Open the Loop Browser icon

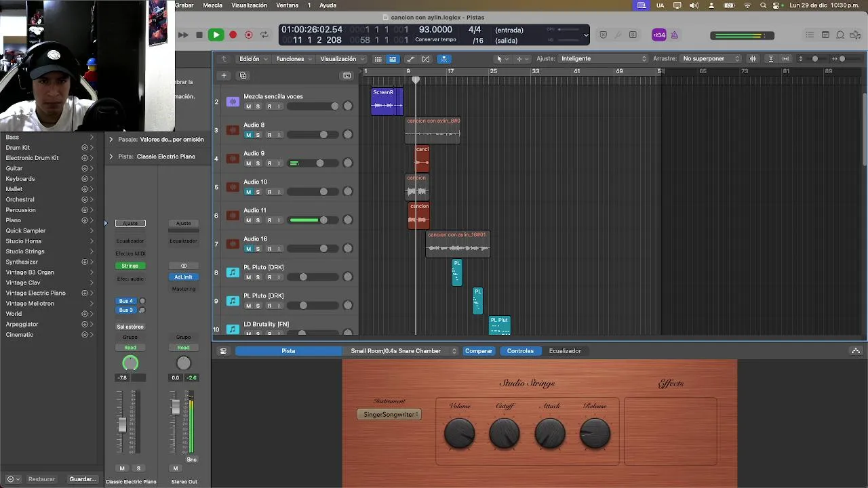[840, 35]
